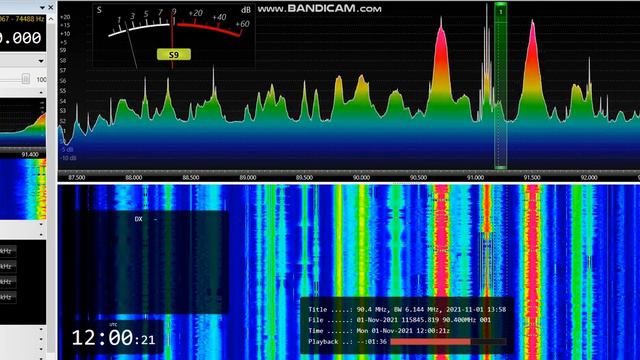This screenshot has height=360, width=640.
Task: Click 90.500 on the frequency axis
Action: pyautogui.click(x=418, y=178)
